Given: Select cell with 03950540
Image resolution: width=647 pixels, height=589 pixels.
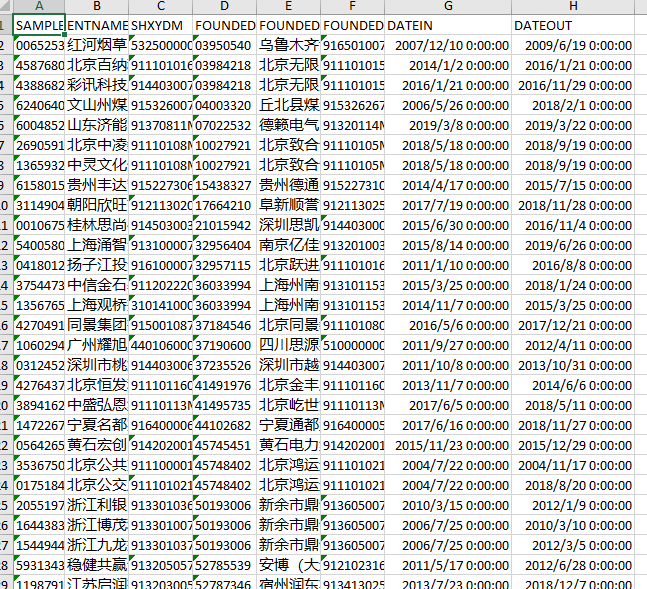Looking at the screenshot, I should coord(224,45).
